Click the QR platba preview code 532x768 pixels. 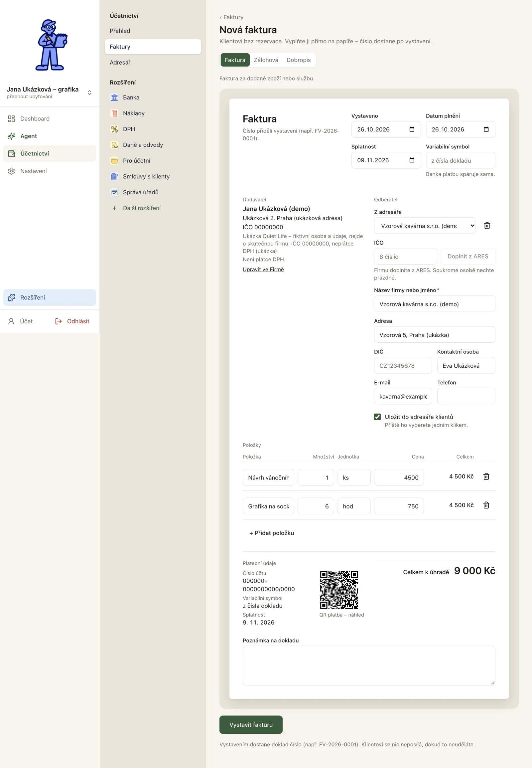[339, 590]
